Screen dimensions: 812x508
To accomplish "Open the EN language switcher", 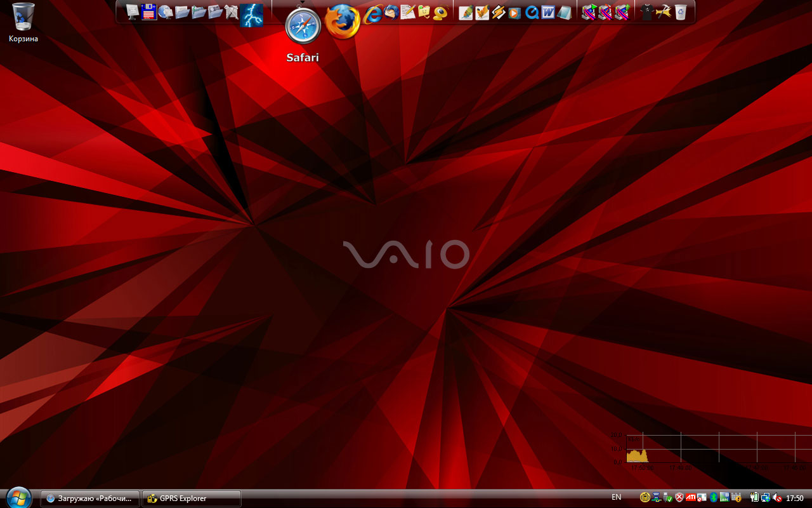I will [x=616, y=498].
